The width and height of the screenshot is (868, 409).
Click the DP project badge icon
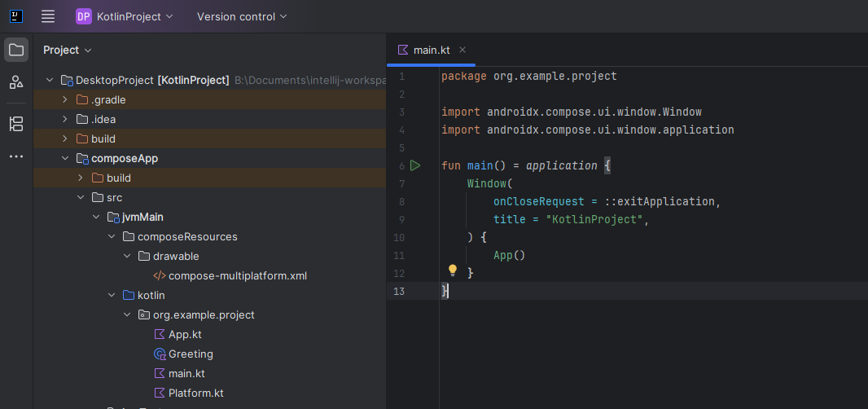click(x=84, y=16)
